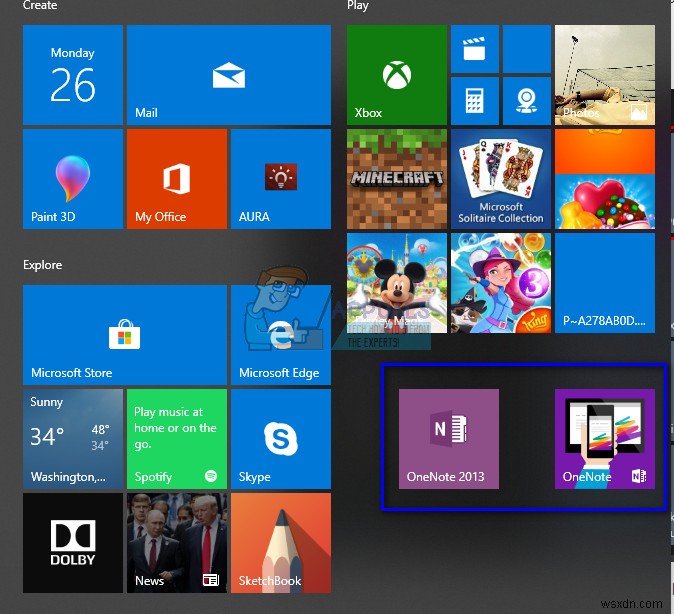
Task: Launch Skype from its tile
Action: click(x=281, y=439)
